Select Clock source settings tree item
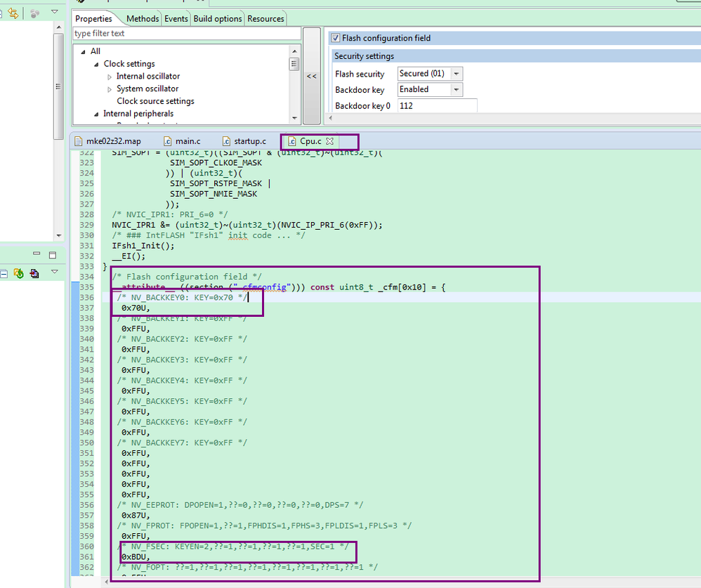The image size is (701, 588). (x=155, y=101)
